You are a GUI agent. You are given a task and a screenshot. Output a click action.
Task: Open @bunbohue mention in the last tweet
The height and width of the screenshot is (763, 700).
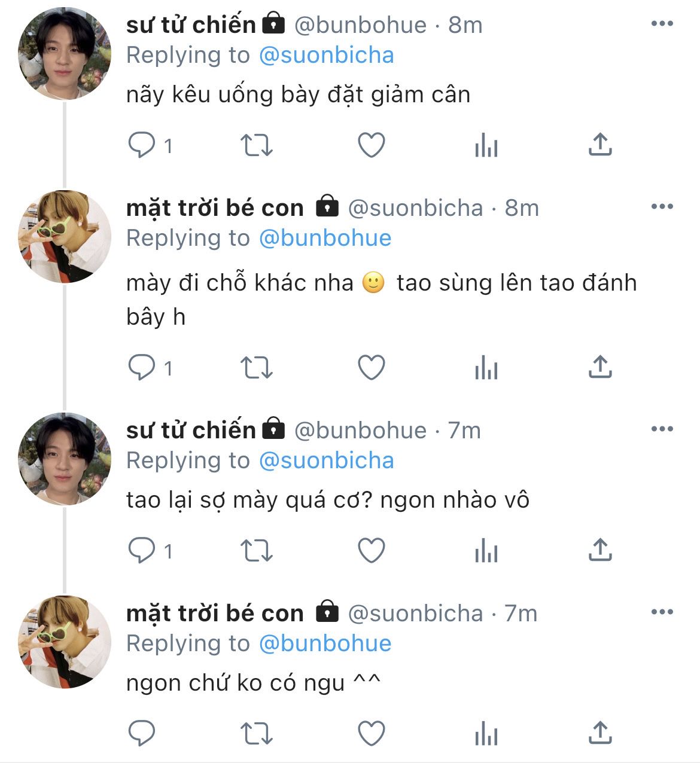tap(325, 643)
